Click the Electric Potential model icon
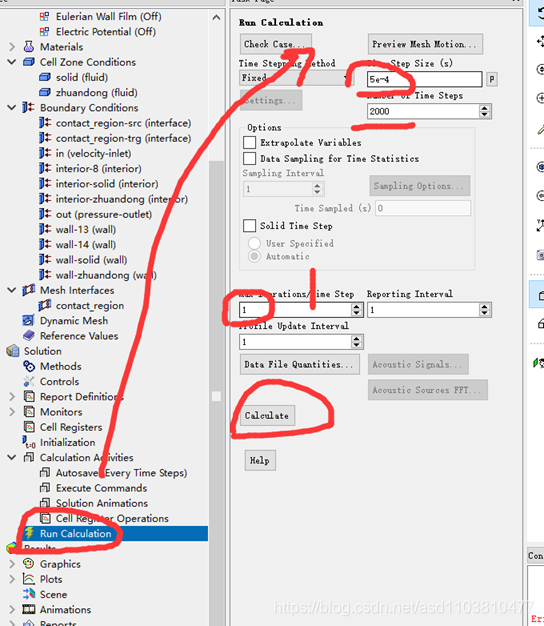 44,32
